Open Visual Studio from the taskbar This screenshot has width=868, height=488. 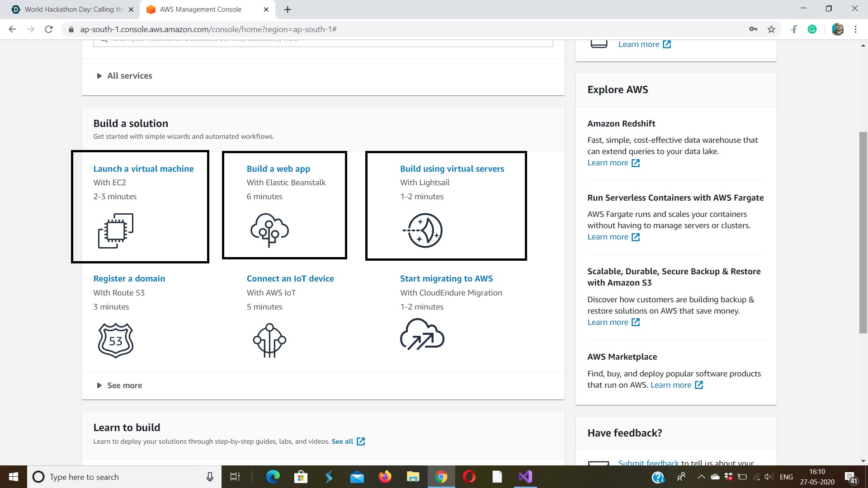pos(525,477)
